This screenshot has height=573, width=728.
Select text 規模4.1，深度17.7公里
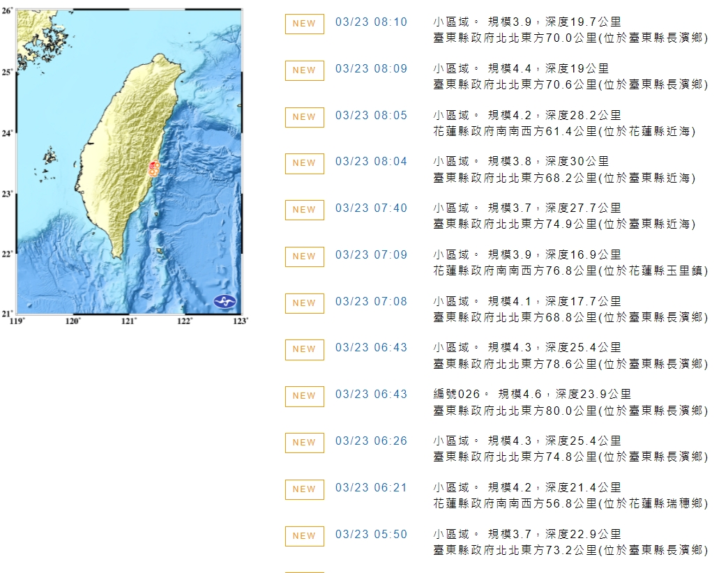(554, 301)
